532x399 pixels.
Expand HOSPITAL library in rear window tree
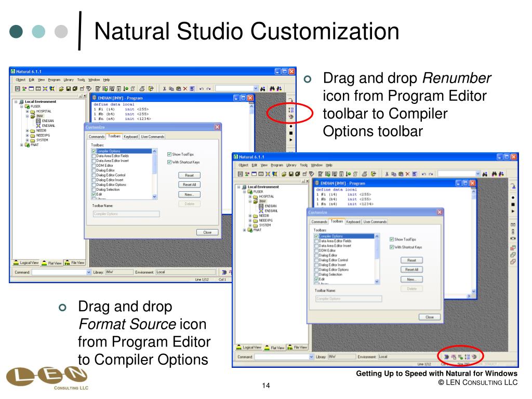coord(28,111)
